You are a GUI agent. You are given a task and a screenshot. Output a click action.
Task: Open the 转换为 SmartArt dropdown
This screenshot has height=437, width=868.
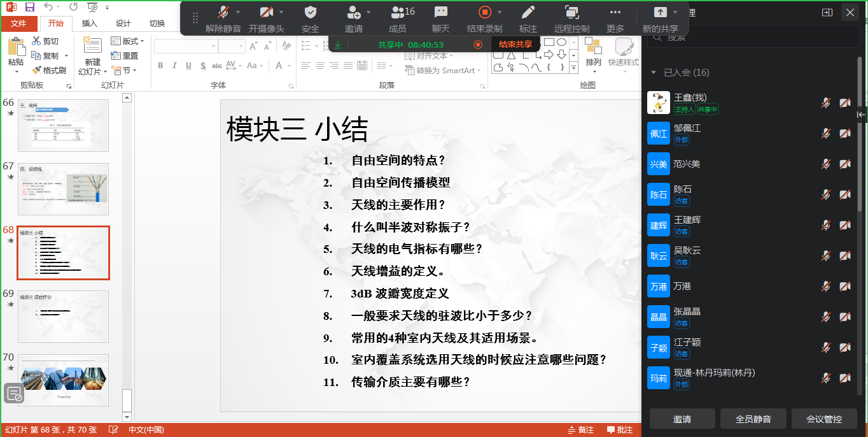click(x=442, y=71)
